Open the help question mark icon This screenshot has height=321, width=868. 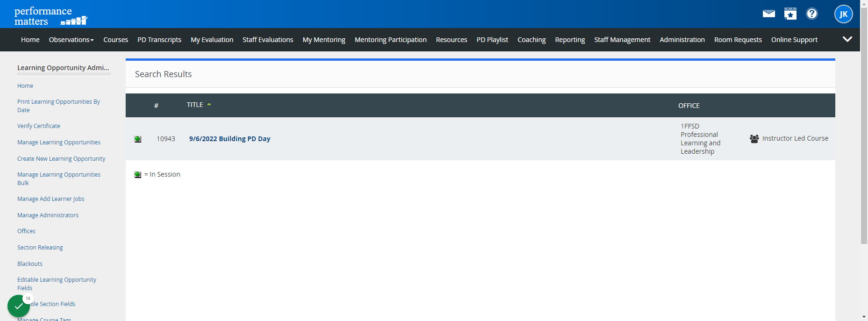[x=812, y=14]
